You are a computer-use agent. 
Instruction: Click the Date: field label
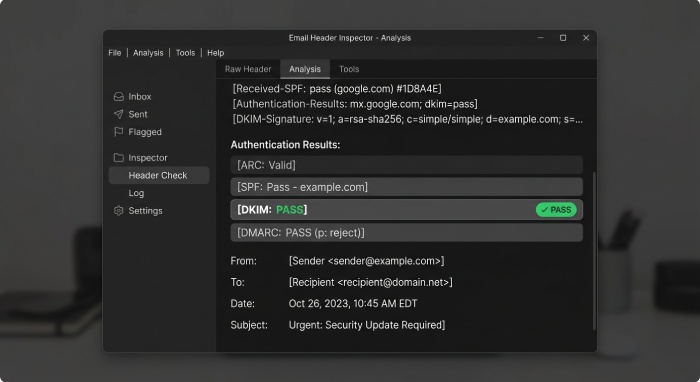[x=242, y=304]
